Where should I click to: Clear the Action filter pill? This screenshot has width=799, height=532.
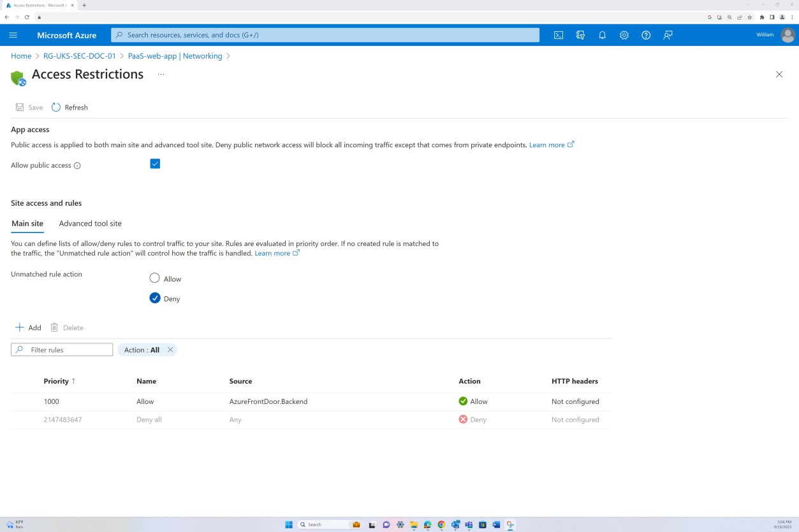(x=170, y=350)
